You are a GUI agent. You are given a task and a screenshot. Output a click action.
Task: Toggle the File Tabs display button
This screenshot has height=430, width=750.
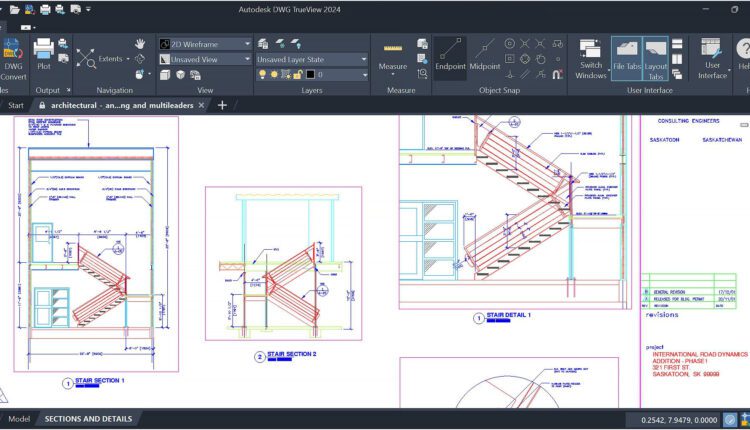(x=627, y=58)
